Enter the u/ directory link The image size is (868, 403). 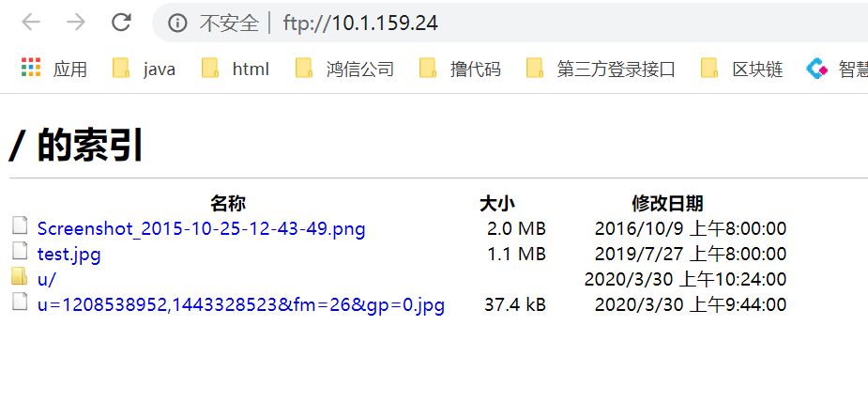[x=47, y=279]
